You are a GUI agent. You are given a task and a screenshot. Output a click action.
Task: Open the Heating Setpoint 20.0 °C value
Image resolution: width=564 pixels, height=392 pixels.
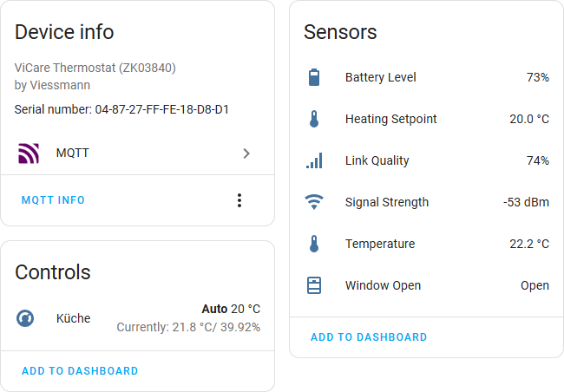point(528,120)
